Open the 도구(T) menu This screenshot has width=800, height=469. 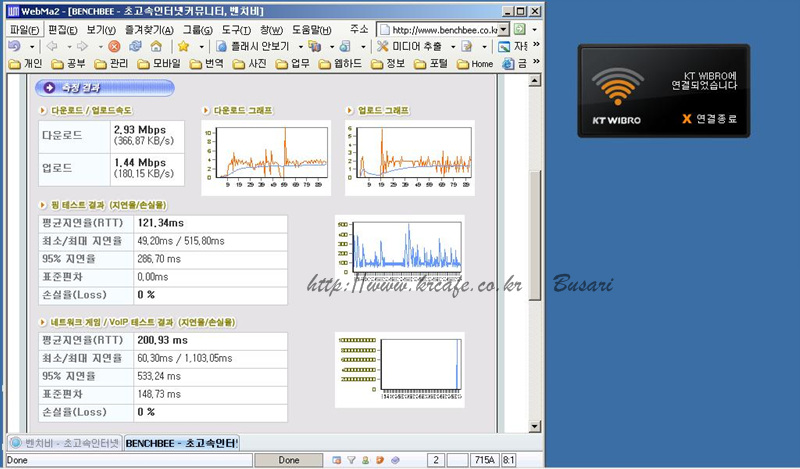click(x=236, y=30)
